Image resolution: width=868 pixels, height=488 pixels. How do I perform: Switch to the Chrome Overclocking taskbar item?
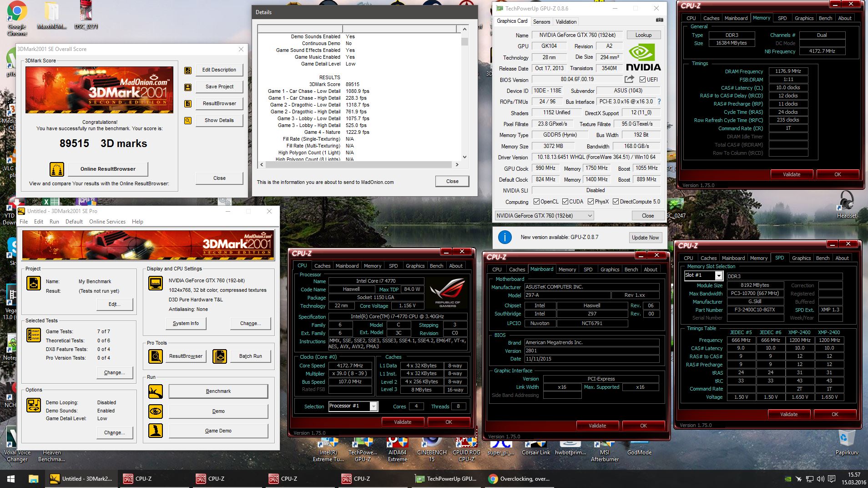click(x=520, y=478)
